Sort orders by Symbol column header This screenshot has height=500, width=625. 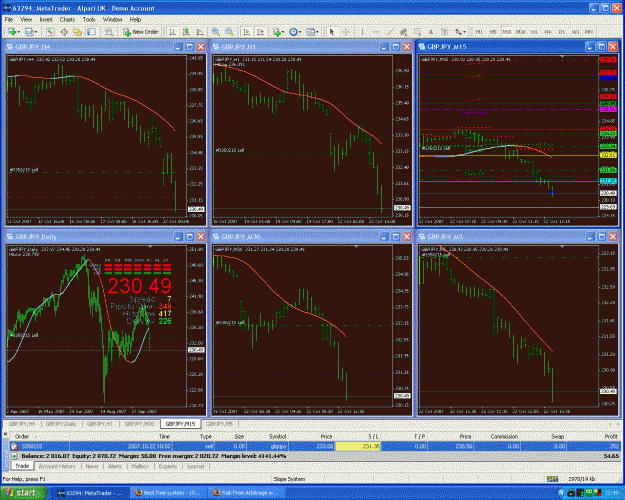click(x=277, y=437)
